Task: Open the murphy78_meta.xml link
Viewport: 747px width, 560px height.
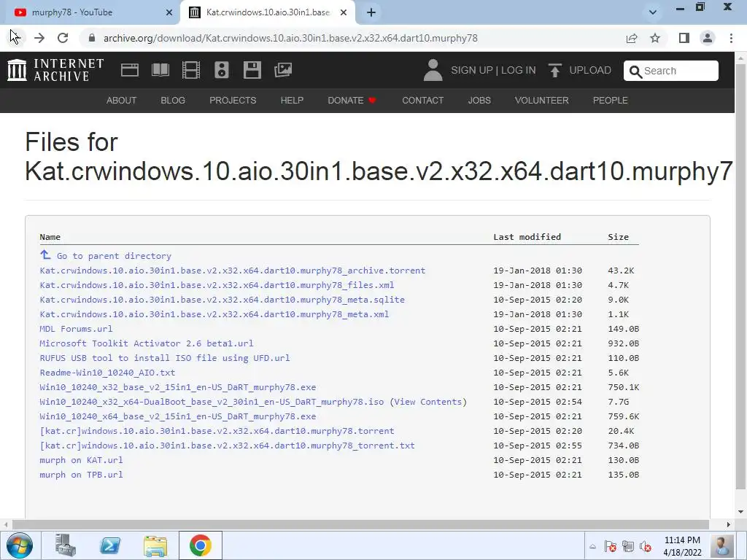Action: 214,314
